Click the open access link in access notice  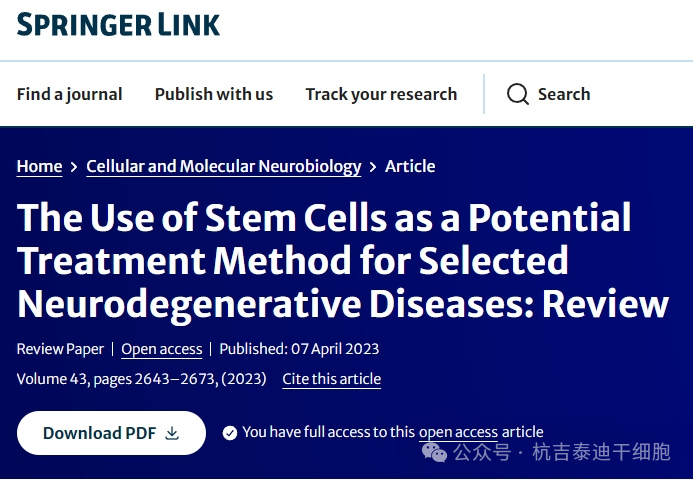(x=458, y=432)
